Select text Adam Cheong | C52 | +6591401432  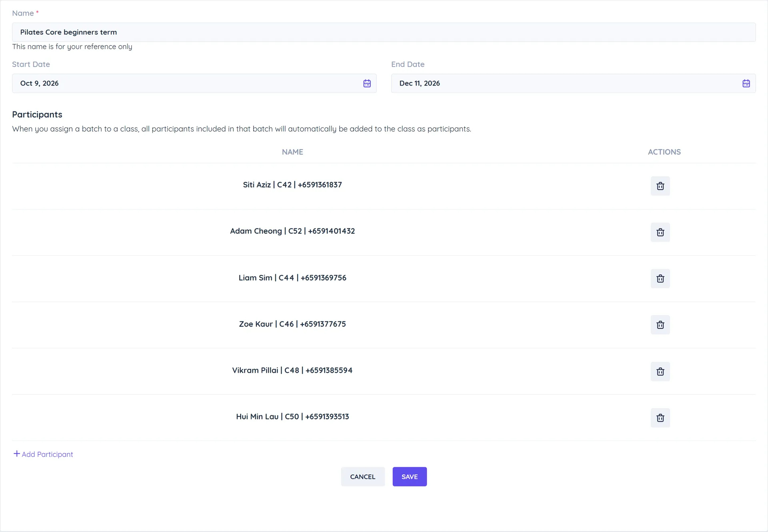292,231
